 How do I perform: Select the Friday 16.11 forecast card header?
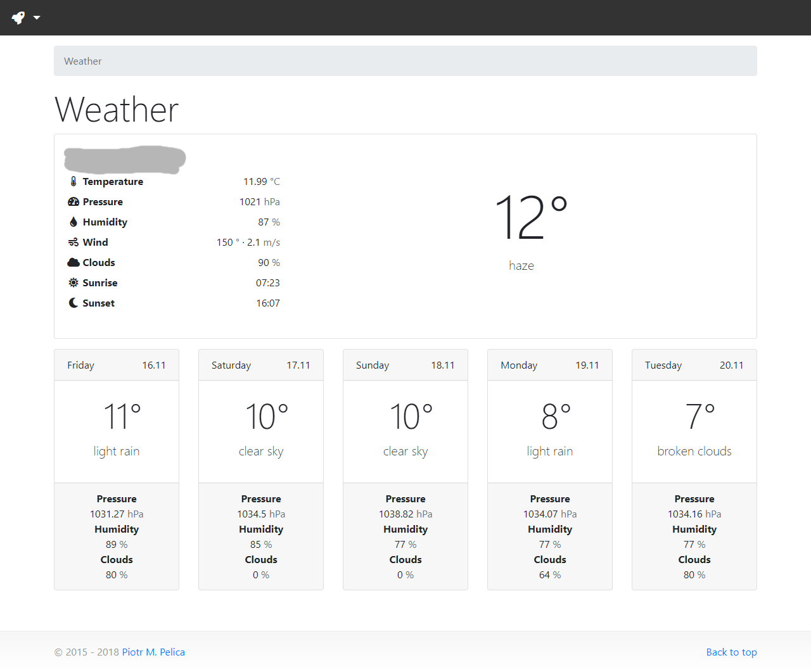(x=117, y=365)
